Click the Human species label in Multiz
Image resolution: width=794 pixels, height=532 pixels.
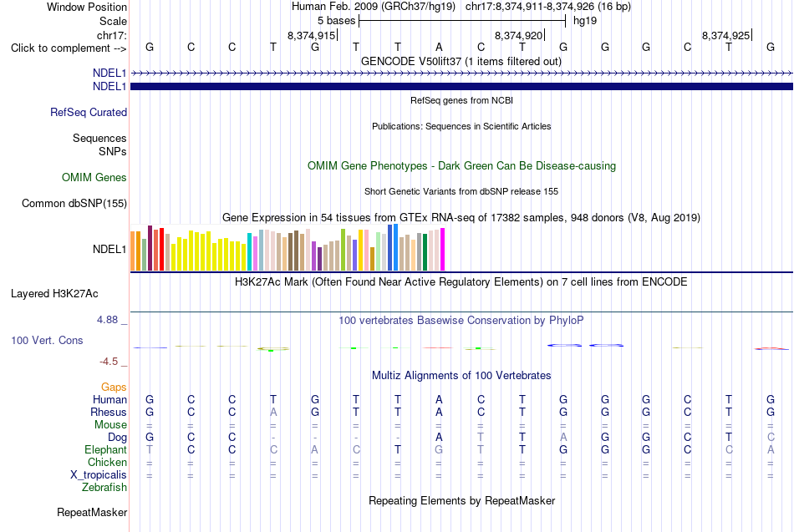click(109, 399)
